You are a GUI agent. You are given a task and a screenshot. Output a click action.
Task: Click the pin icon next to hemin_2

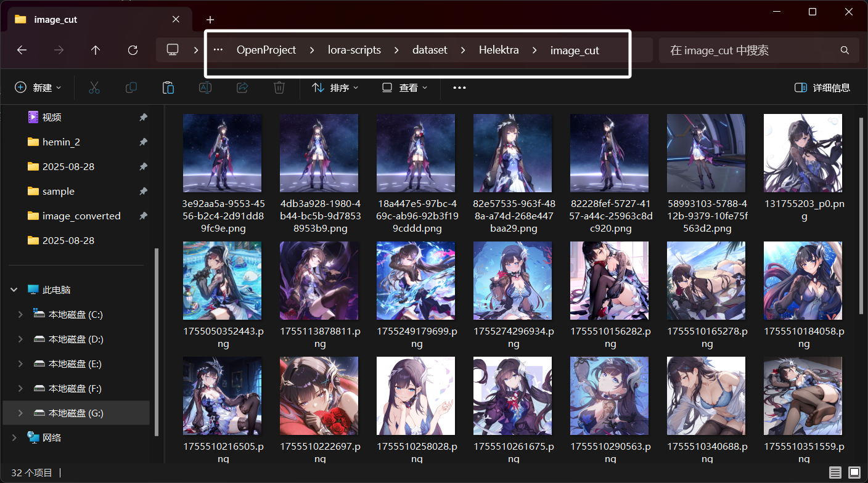(x=143, y=142)
